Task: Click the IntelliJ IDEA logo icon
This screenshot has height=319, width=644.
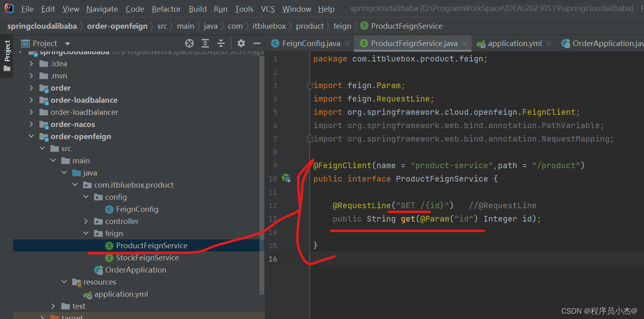Action: pos(9,8)
